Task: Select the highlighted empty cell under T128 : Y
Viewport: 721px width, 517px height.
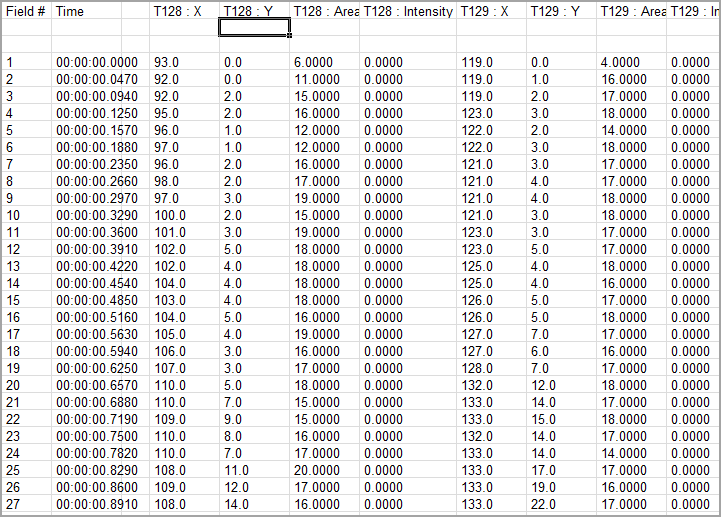Action: (x=254, y=28)
